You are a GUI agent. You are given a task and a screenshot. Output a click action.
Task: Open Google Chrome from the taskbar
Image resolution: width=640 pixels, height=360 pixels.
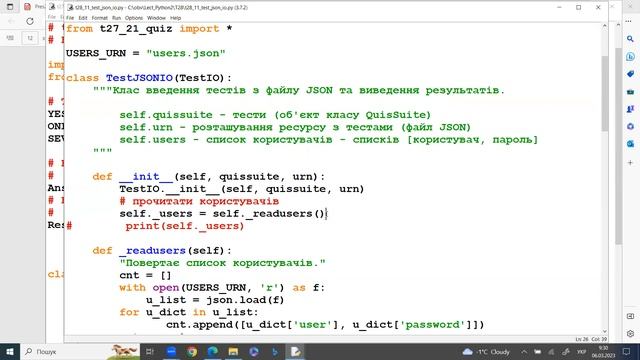point(192,351)
